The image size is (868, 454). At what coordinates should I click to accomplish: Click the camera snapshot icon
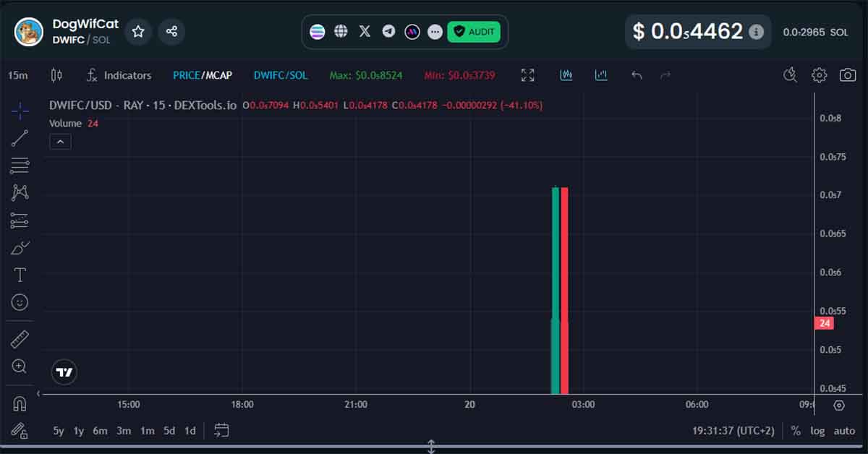click(x=847, y=75)
